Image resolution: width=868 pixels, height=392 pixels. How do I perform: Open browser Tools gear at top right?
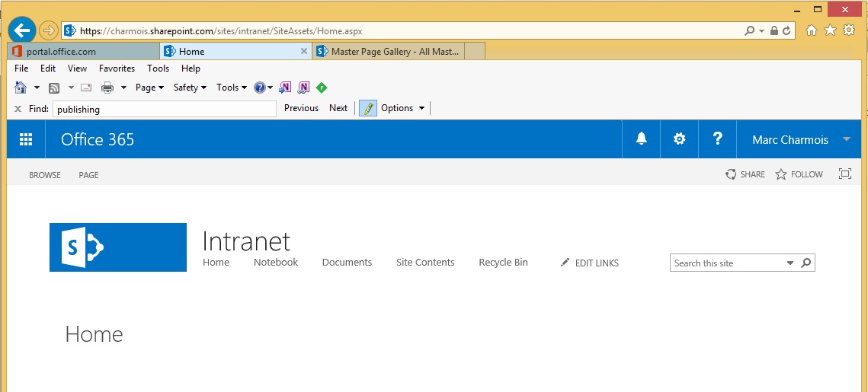(849, 30)
